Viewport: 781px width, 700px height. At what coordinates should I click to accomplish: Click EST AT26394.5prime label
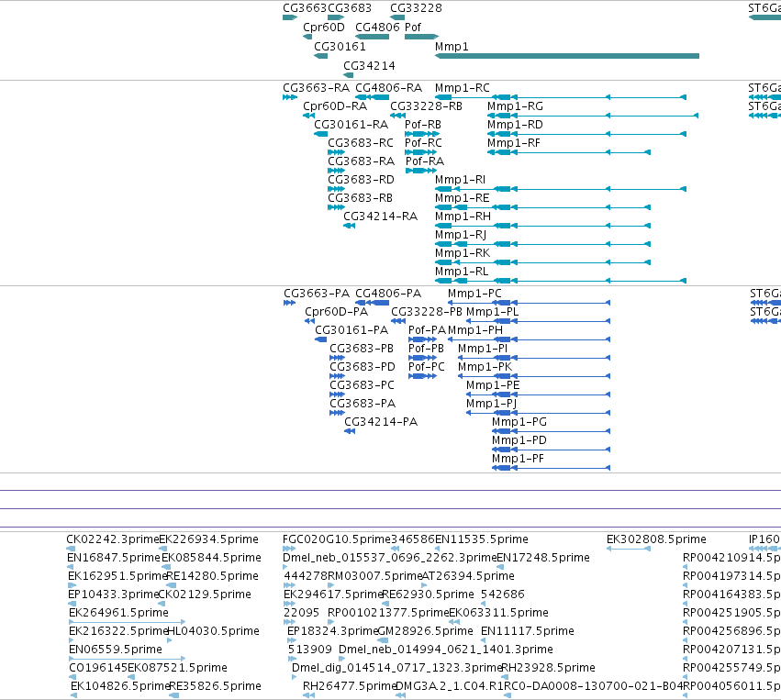[x=468, y=576]
